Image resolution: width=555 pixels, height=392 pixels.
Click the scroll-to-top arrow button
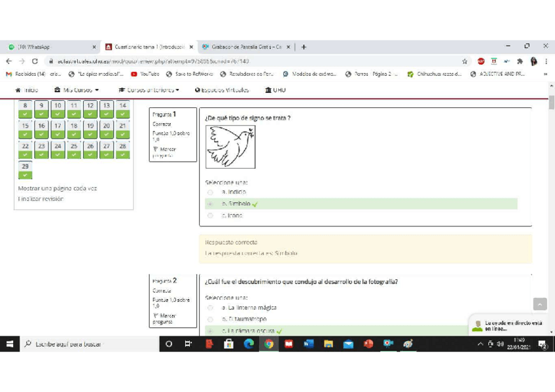pos(539,304)
